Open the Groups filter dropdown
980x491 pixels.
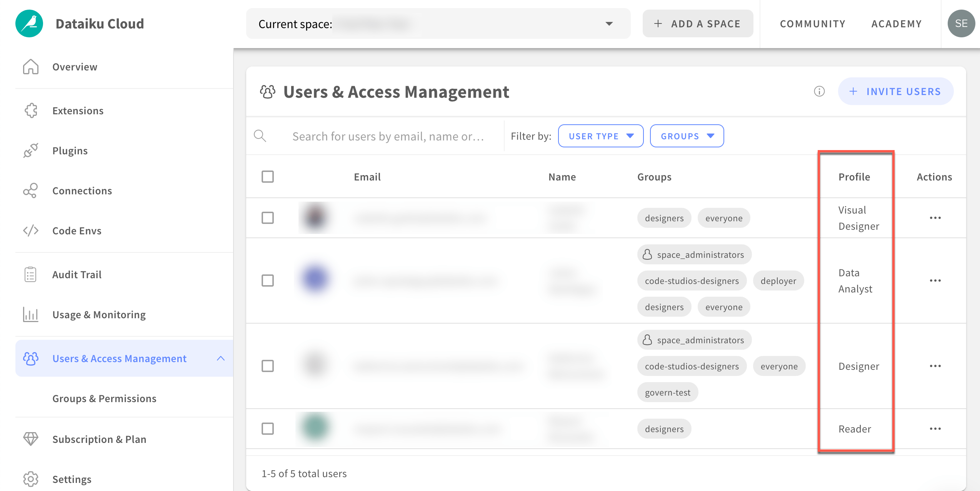point(687,136)
